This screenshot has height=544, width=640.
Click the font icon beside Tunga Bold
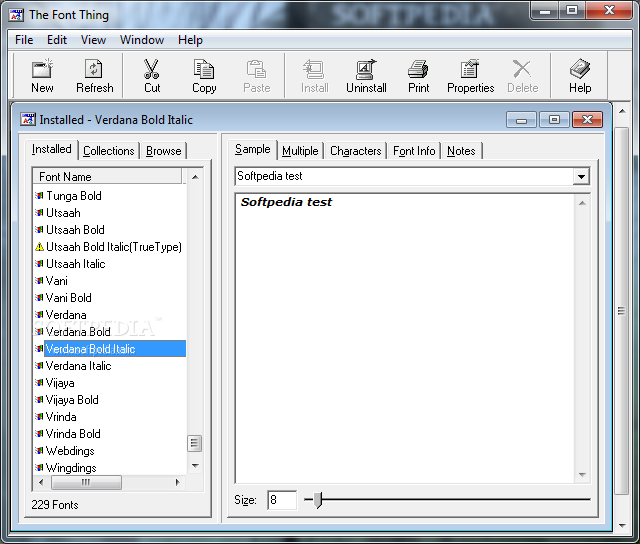39,196
